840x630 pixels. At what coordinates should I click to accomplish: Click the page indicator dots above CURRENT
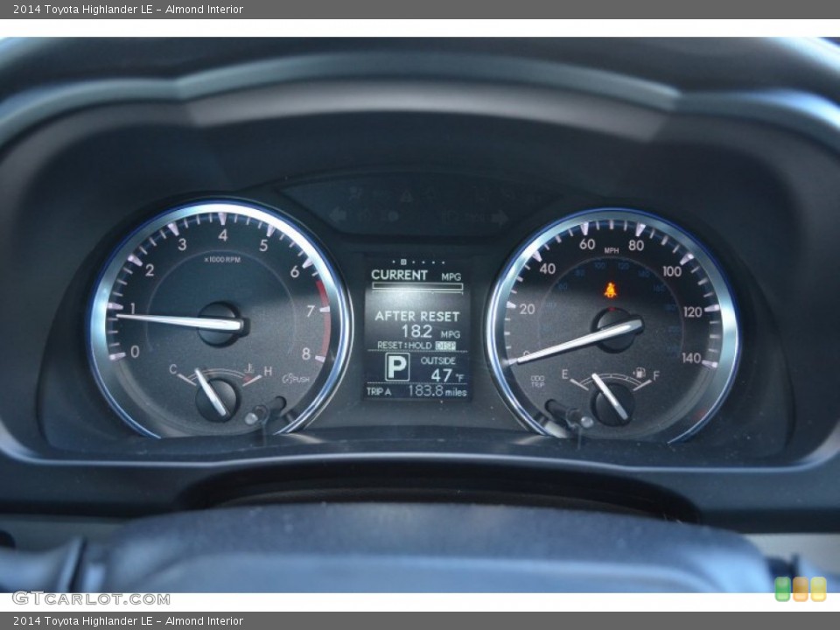417,262
